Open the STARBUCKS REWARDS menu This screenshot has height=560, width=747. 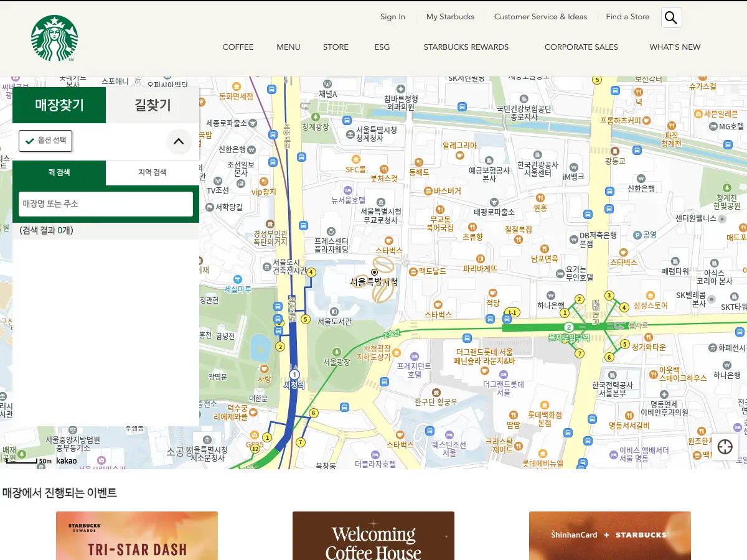(x=466, y=47)
